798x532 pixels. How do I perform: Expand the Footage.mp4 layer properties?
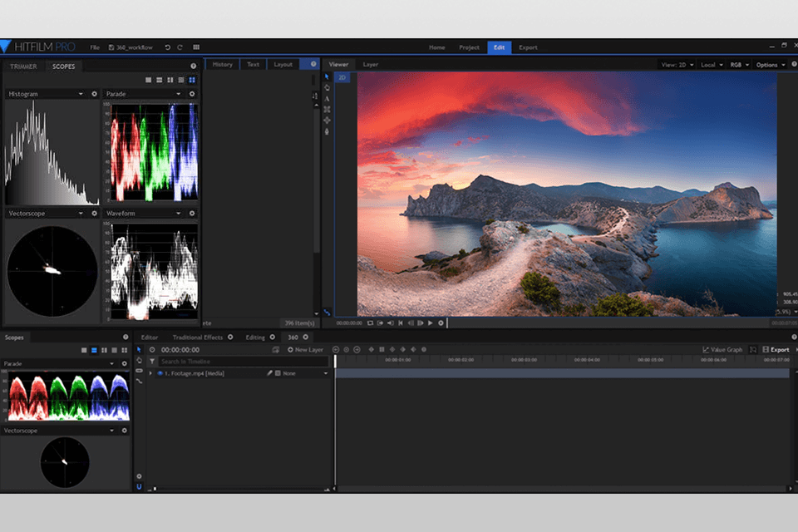pos(150,373)
